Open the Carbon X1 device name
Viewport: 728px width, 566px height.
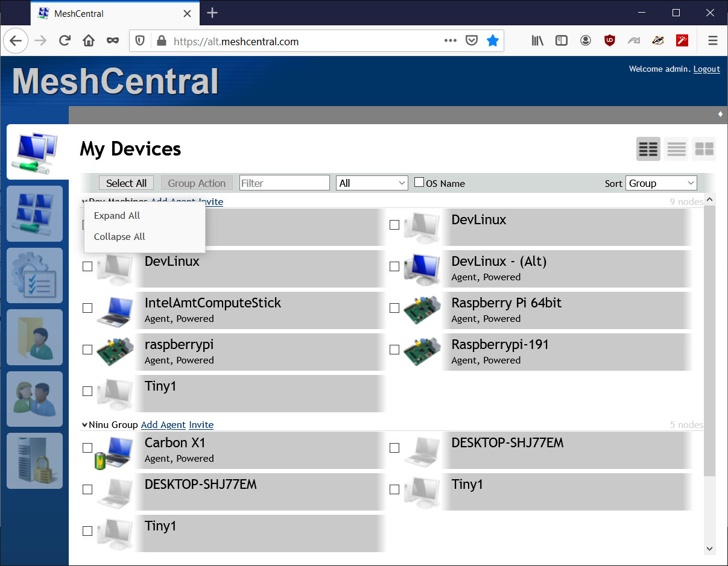[175, 443]
